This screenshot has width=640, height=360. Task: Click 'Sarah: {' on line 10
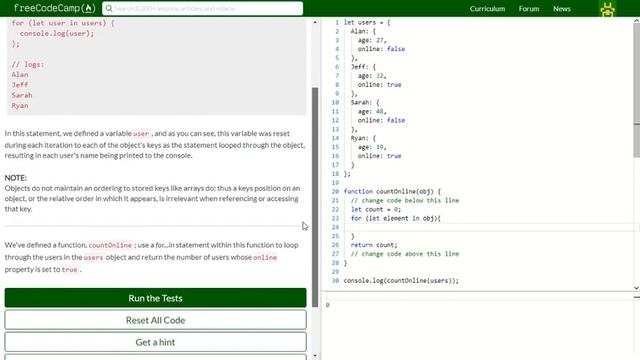(365, 102)
